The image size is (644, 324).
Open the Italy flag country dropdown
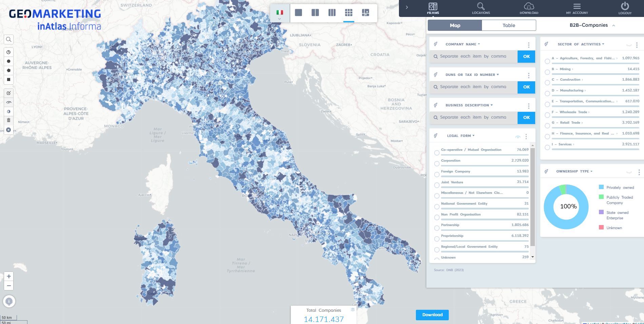(280, 14)
